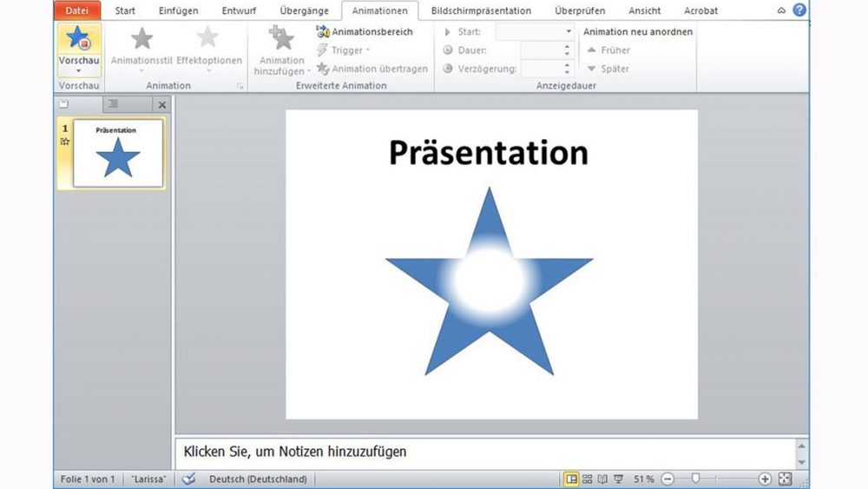
Task: Switch to Slide Sorter view
Action: click(587, 479)
